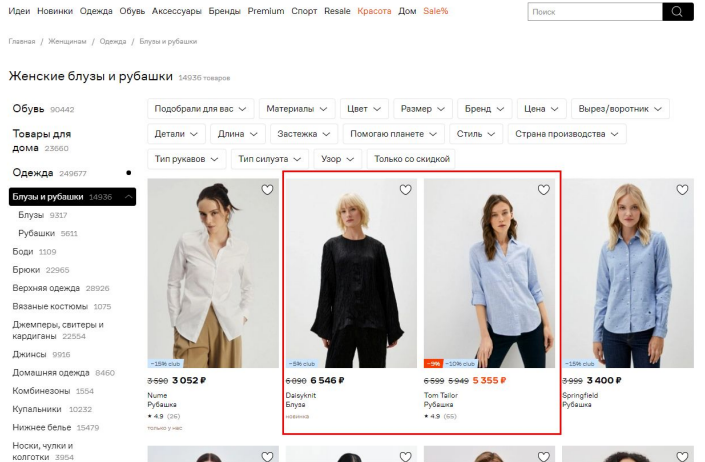Screen dimensions: 705x462
Task: Click heart icon on Tom Tailor shirt
Action: pyautogui.click(x=544, y=190)
